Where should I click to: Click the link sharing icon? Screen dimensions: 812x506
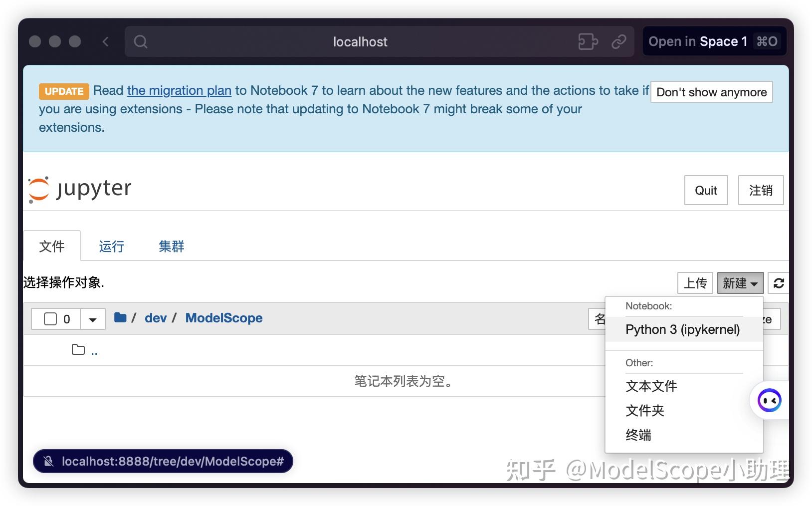click(x=619, y=41)
